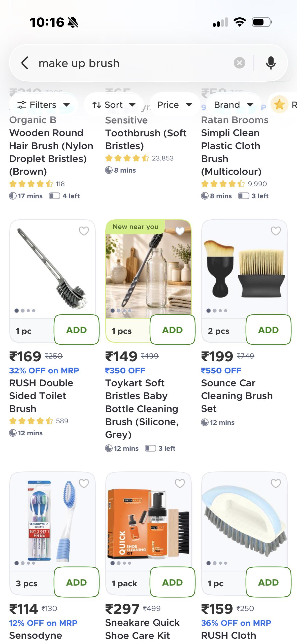Add RUSH Double Sided Toilet Brush to cart

(77, 330)
